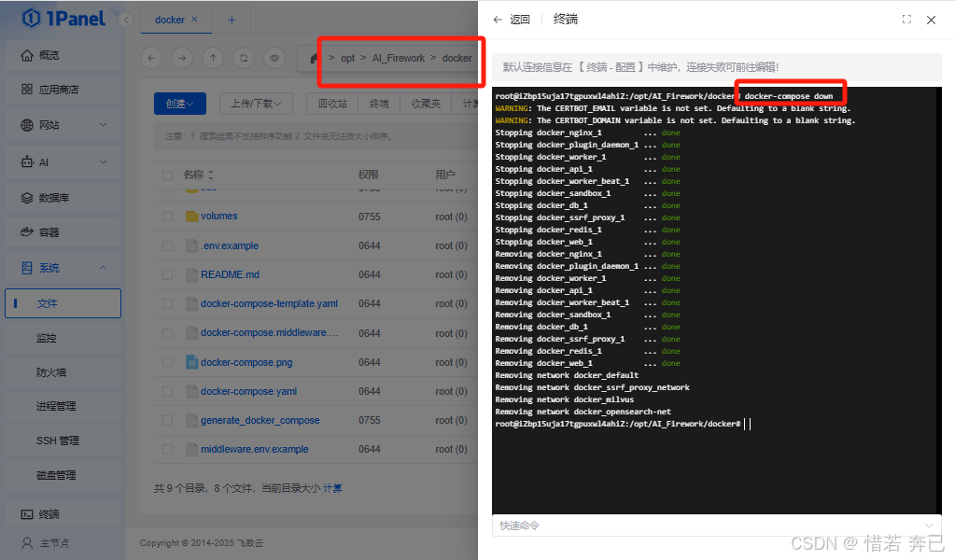
Task: Toggle the select-all checkbox
Action: pos(167,175)
